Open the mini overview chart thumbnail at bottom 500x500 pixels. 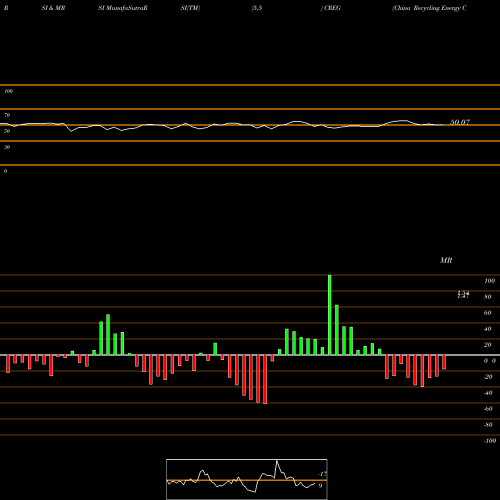(247, 479)
